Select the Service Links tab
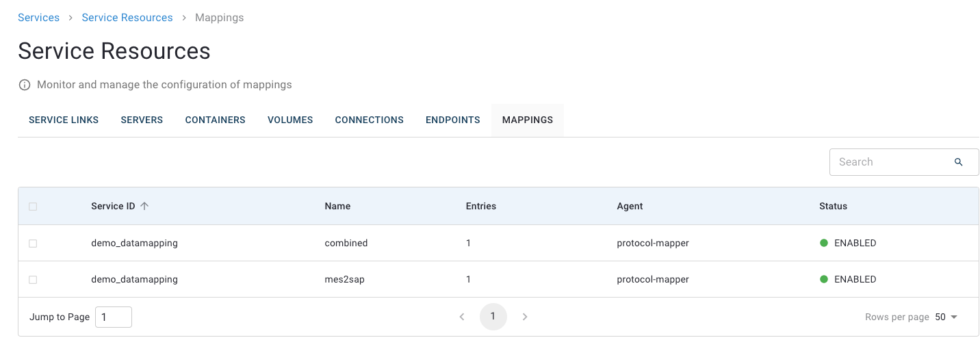This screenshot has width=980, height=353. click(x=64, y=120)
